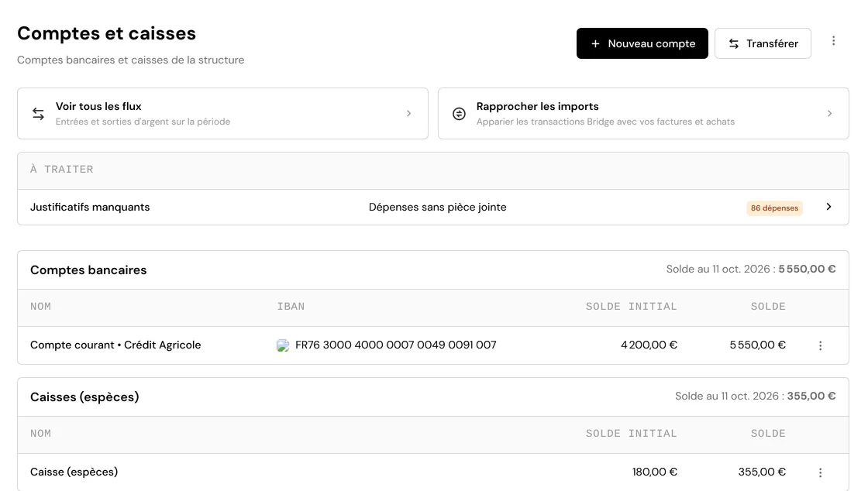Open the Caisse (espèces) row three-dot menu

821,472
